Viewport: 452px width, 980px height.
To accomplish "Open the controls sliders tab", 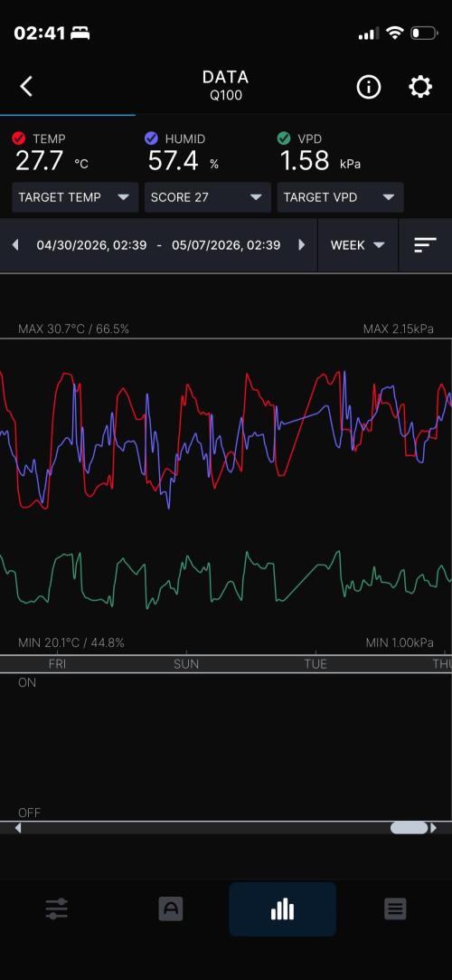I will point(56,909).
